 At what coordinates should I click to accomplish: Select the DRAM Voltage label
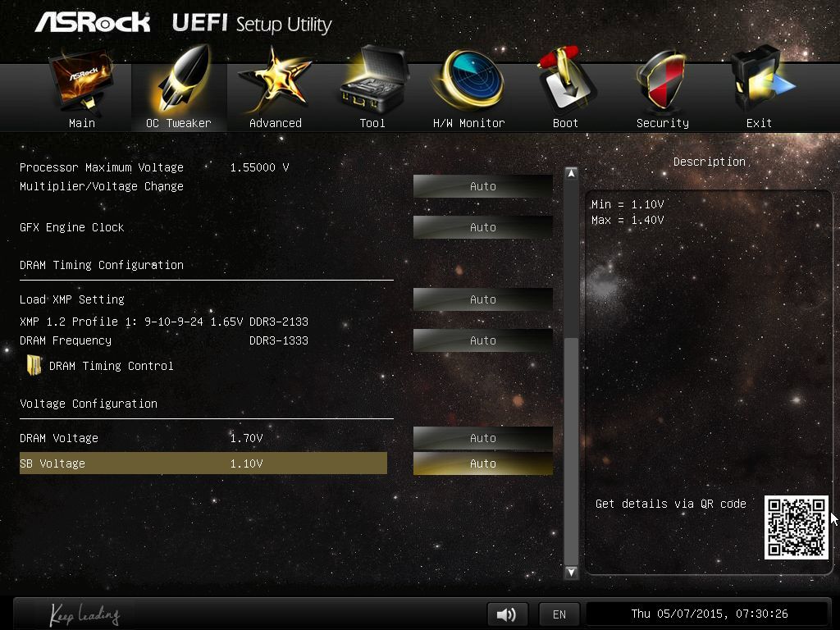[59, 438]
